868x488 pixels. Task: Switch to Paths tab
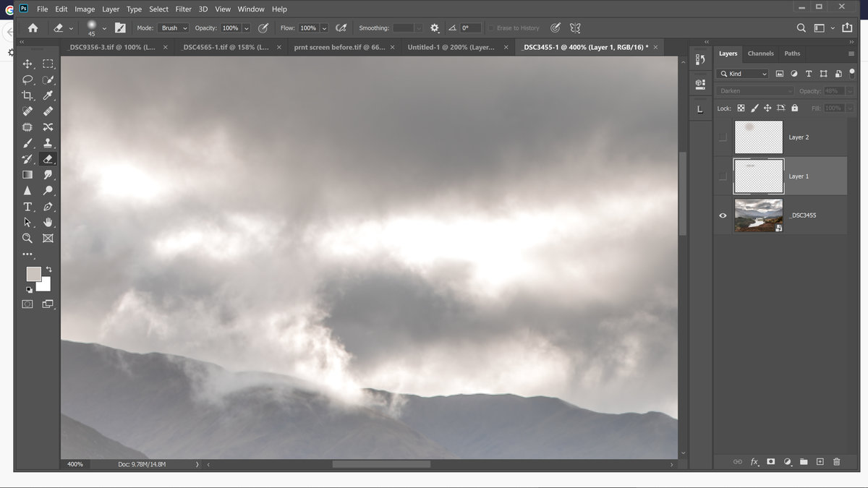pos(792,53)
